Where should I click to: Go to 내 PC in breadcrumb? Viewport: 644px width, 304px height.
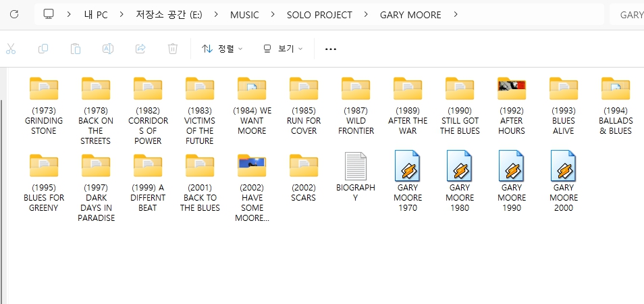tap(96, 15)
